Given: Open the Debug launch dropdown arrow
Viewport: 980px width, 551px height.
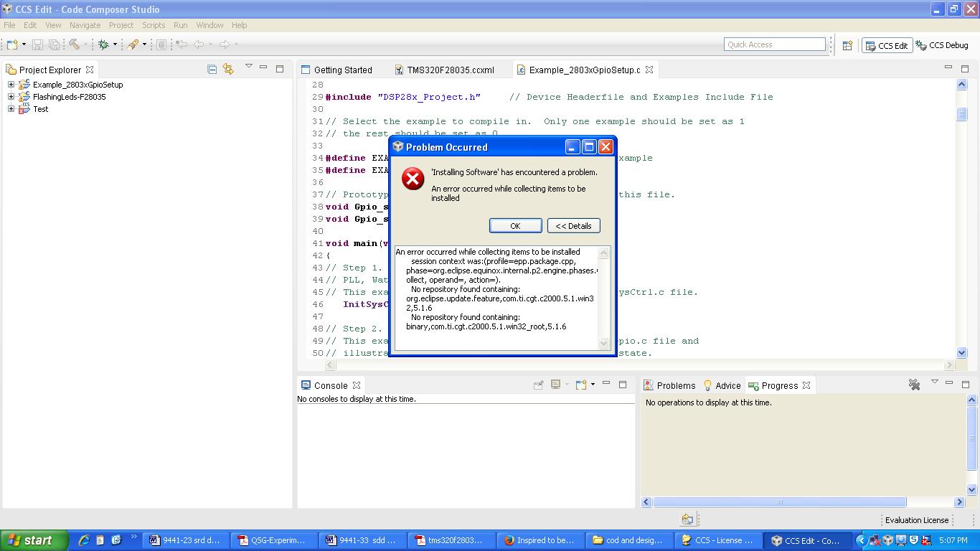Looking at the screenshot, I should [x=115, y=44].
